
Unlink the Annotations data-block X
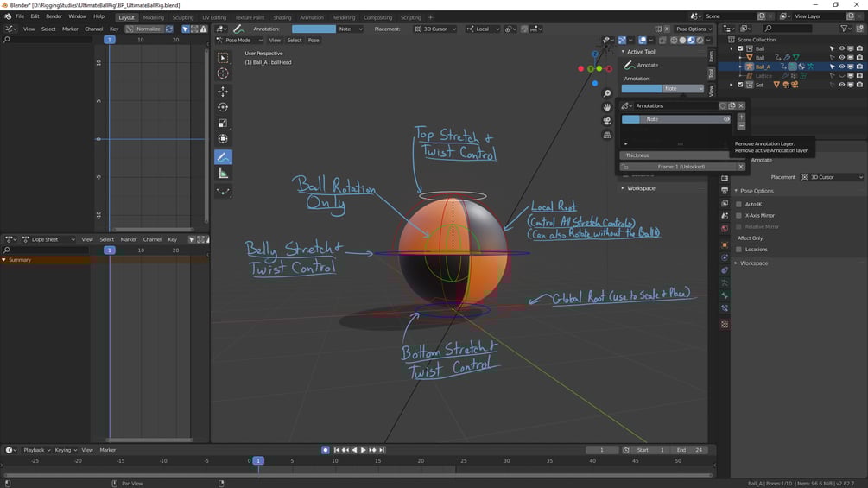click(x=741, y=105)
